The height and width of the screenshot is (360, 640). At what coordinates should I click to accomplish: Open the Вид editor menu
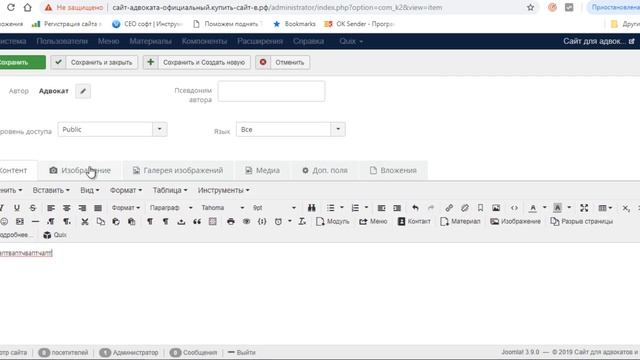pos(89,190)
